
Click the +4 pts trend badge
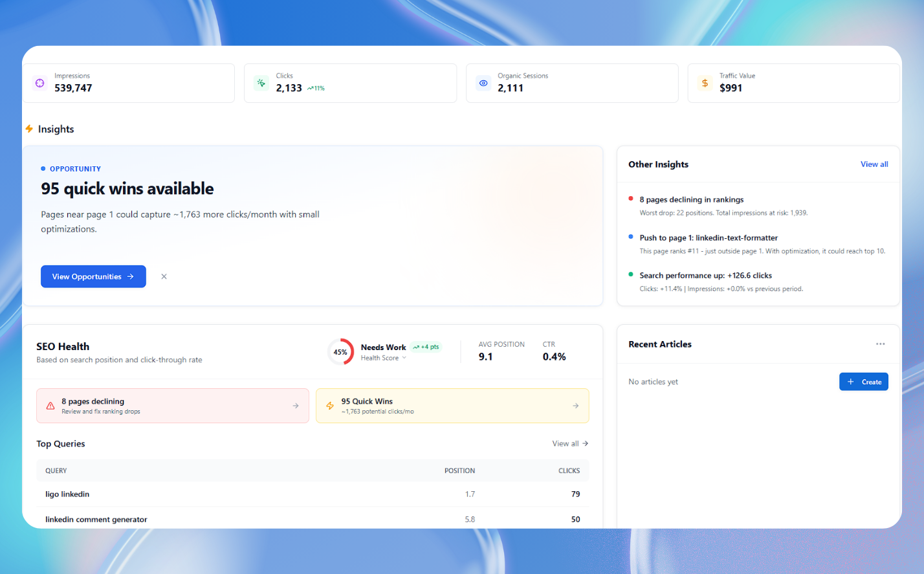click(x=426, y=347)
